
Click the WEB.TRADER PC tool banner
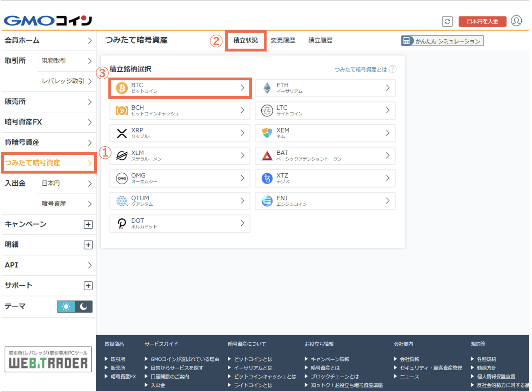[x=48, y=360]
